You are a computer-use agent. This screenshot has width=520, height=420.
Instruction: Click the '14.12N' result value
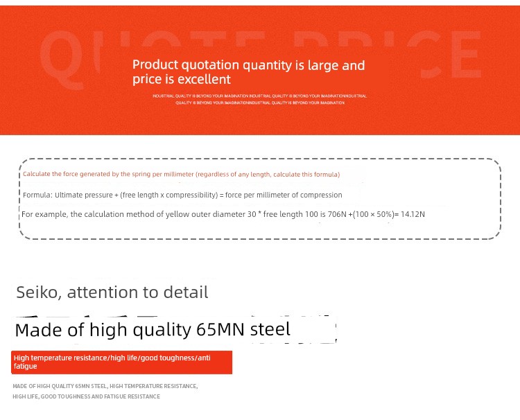point(413,214)
